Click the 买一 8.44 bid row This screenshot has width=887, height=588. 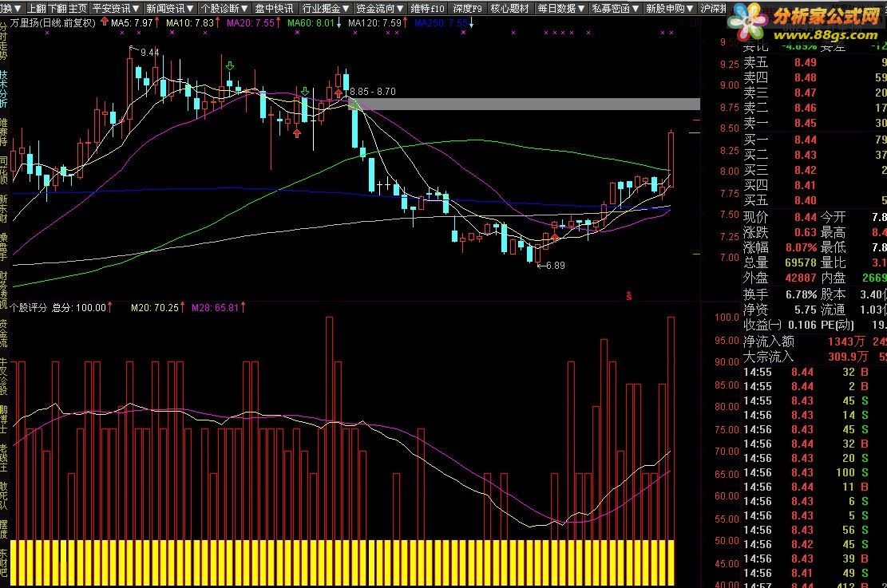point(814,140)
